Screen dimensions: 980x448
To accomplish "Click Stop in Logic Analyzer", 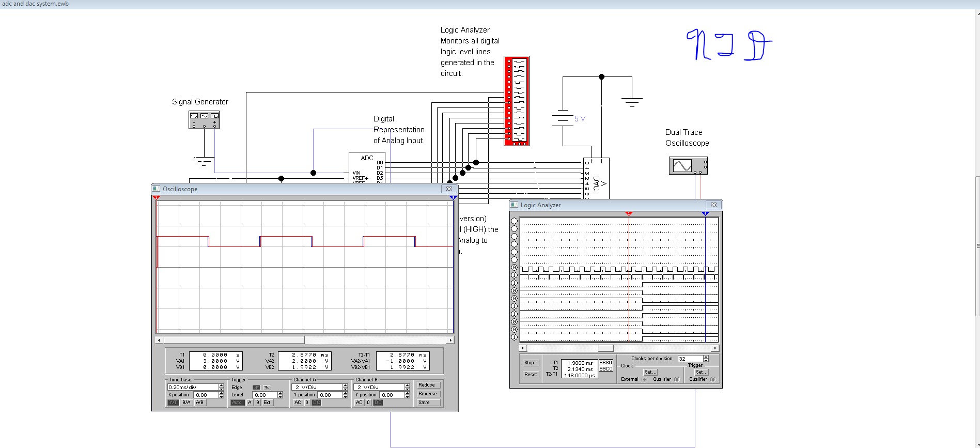I will click(x=531, y=363).
